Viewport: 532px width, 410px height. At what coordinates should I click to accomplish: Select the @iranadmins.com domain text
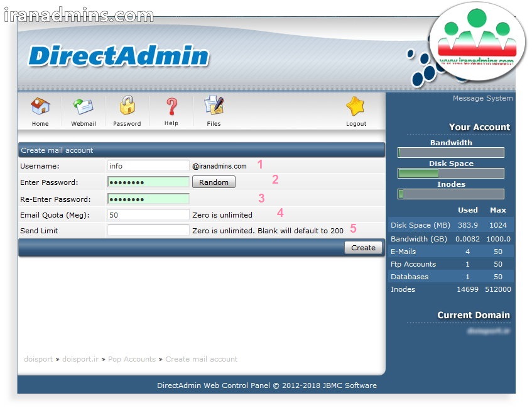point(219,166)
